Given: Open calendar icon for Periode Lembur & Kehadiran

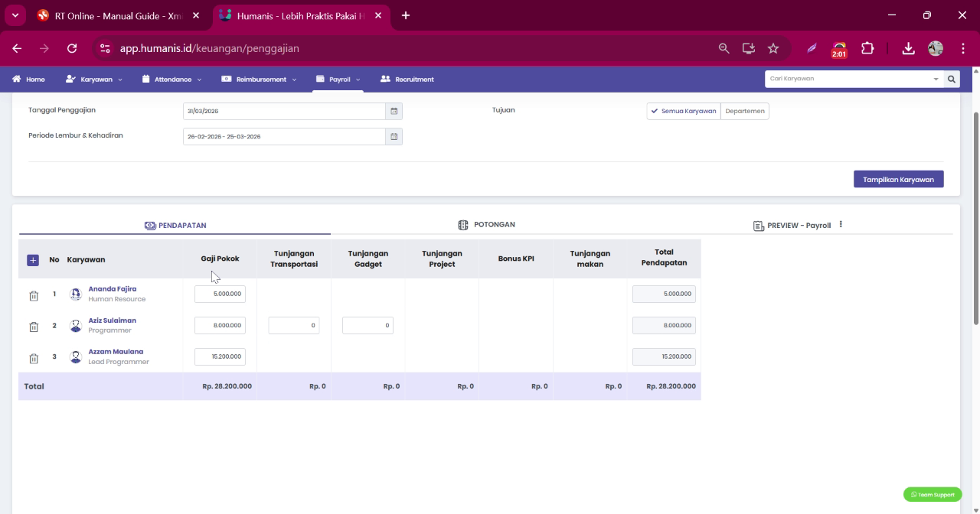Looking at the screenshot, I should coord(394,136).
